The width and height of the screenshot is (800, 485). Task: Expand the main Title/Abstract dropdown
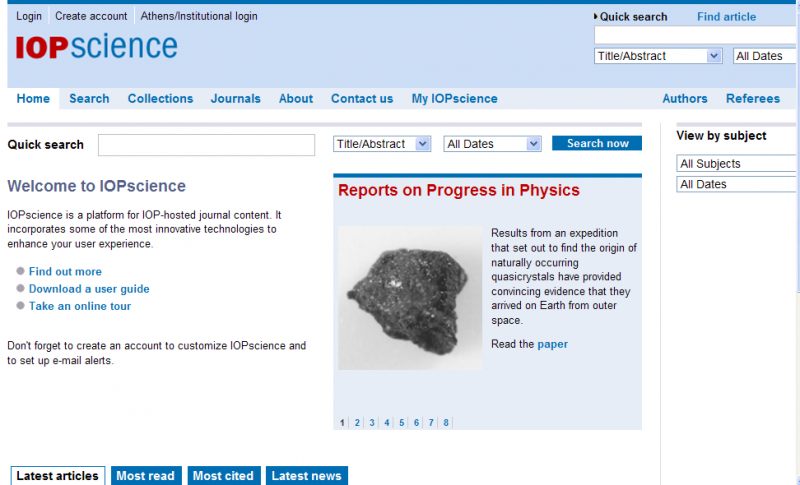(x=382, y=144)
